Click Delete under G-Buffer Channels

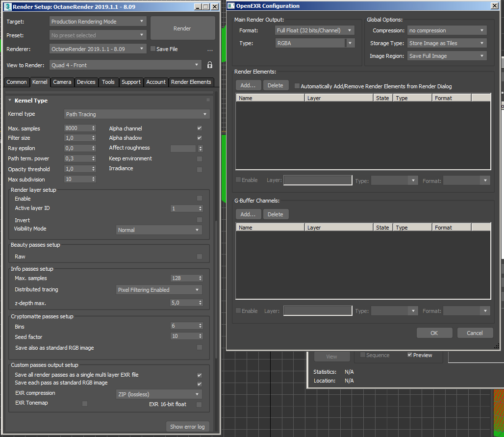[276, 214]
